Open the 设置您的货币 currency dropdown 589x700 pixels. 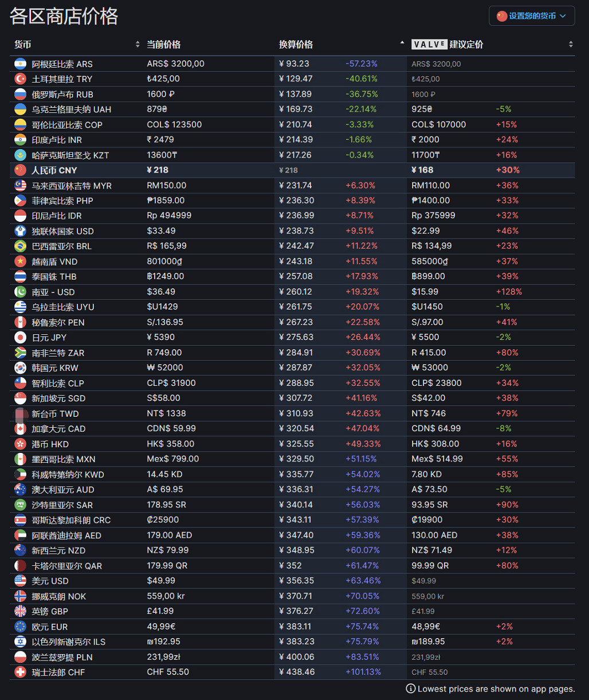[x=531, y=16]
